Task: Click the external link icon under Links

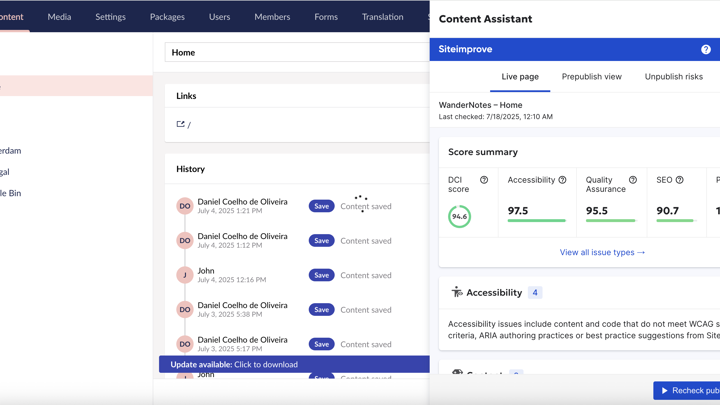Action: coord(181,124)
